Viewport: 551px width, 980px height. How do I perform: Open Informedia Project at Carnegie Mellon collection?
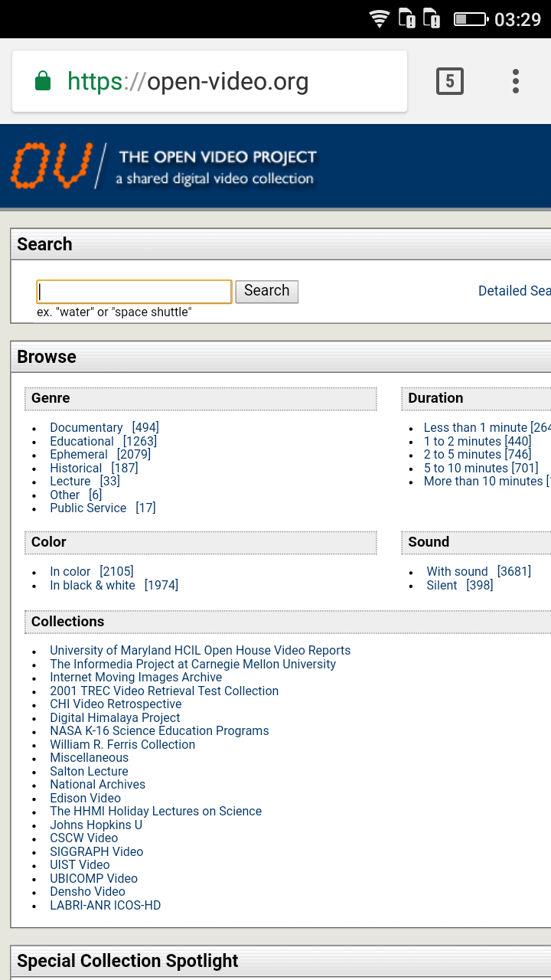[x=193, y=664]
